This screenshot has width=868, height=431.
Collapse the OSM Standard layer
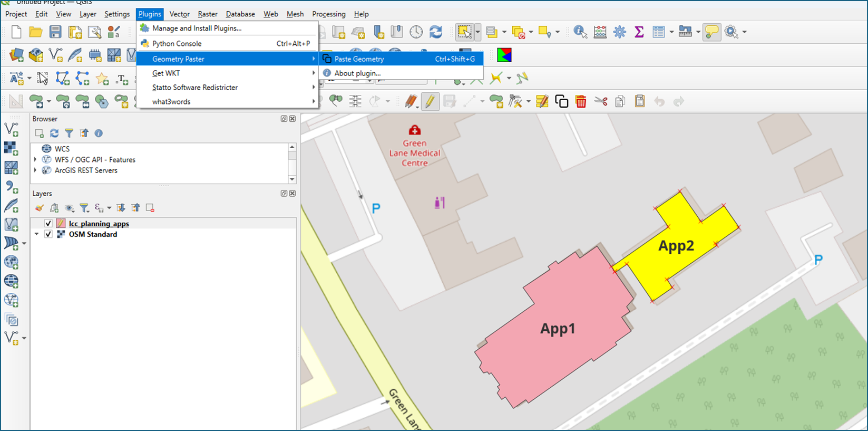36,234
